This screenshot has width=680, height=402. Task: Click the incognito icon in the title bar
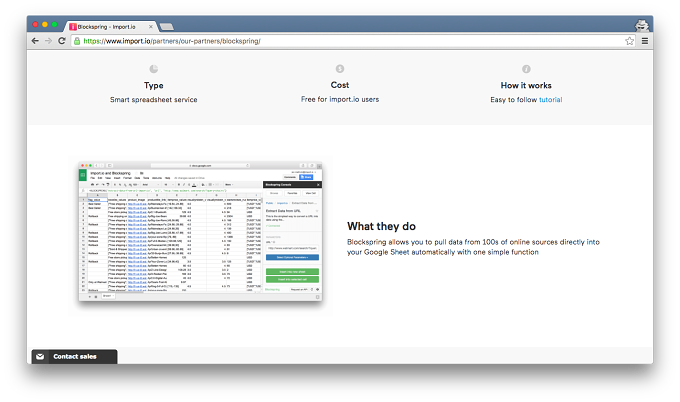click(642, 26)
